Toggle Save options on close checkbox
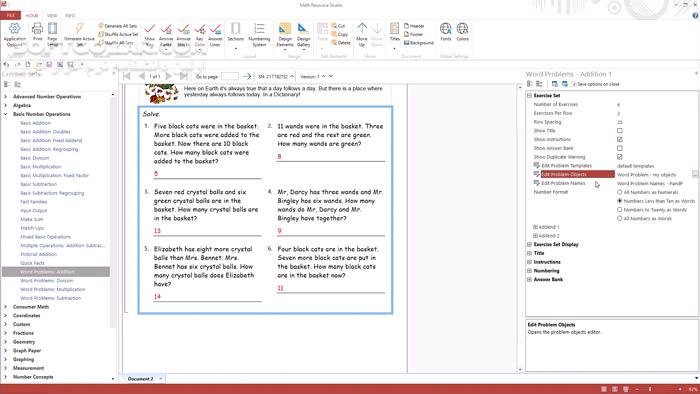Image resolution: width=700 pixels, height=394 pixels. [574, 84]
